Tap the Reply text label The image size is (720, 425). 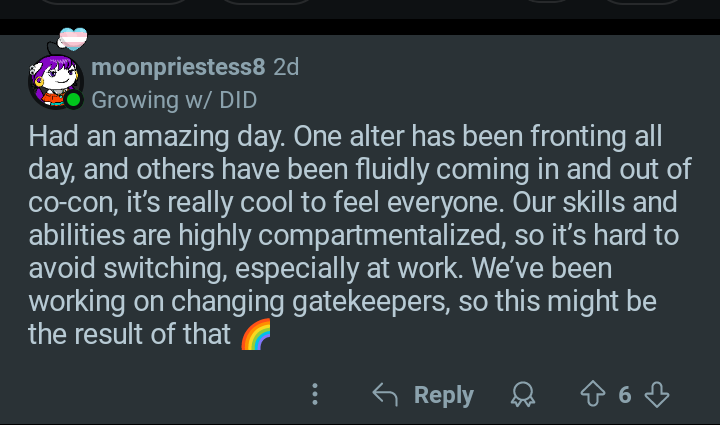(x=443, y=395)
